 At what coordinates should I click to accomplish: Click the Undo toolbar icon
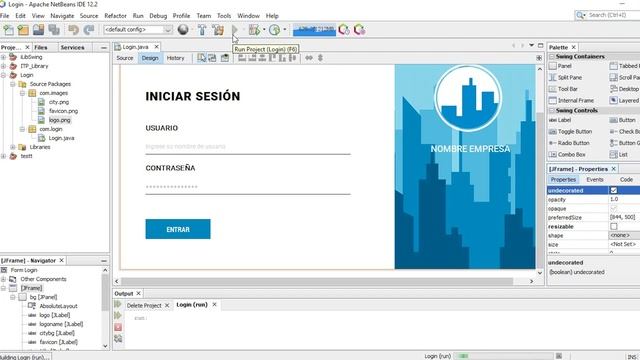pos(73,30)
